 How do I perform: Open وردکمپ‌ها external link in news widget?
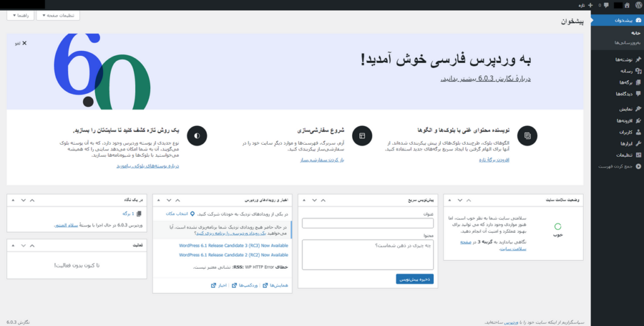[245, 285]
